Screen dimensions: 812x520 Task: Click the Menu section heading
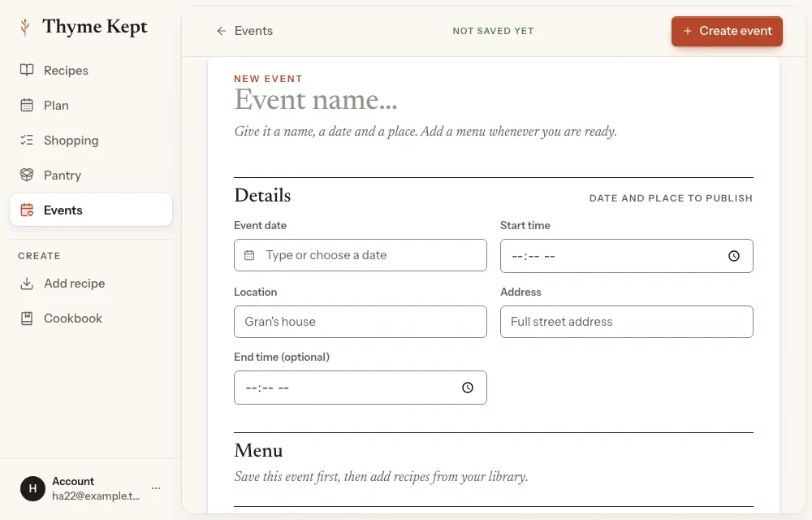click(x=258, y=451)
